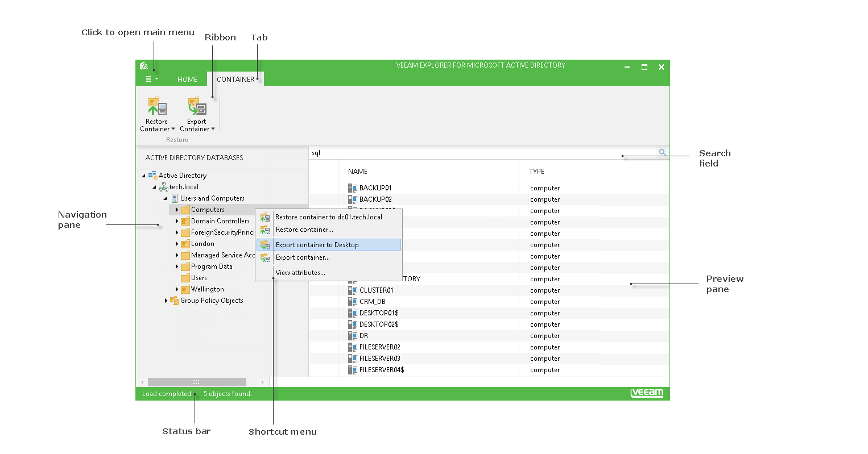Click the Export Container ribbon icon
Viewport: 868px width, 454px height.
coord(197,106)
